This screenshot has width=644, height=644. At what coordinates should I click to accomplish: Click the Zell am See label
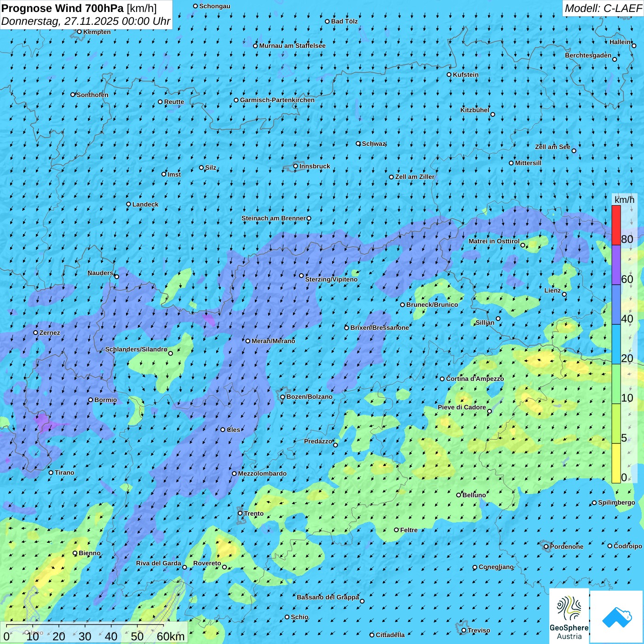[x=553, y=147]
